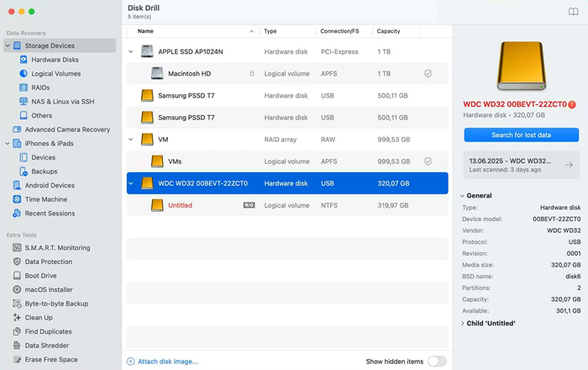This screenshot has width=588, height=370.
Task: Open S.M.A.R.T. Monitoring tool
Action: pyautogui.click(x=57, y=248)
